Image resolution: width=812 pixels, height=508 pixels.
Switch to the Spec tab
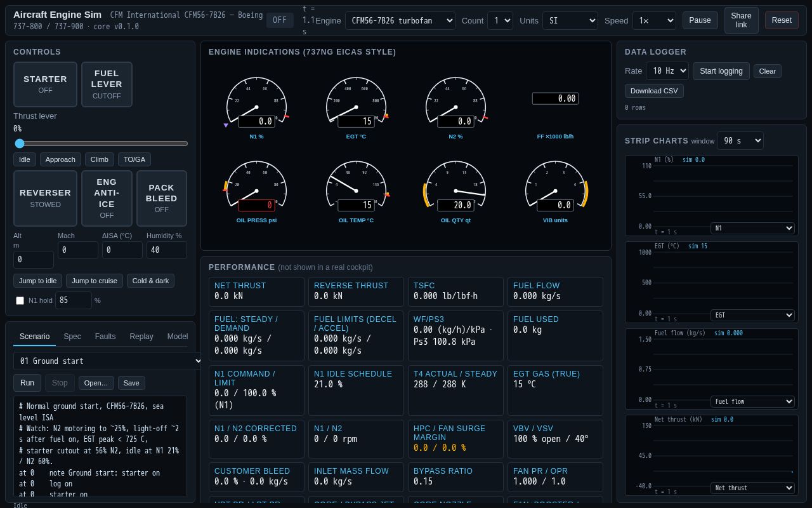[x=72, y=337]
